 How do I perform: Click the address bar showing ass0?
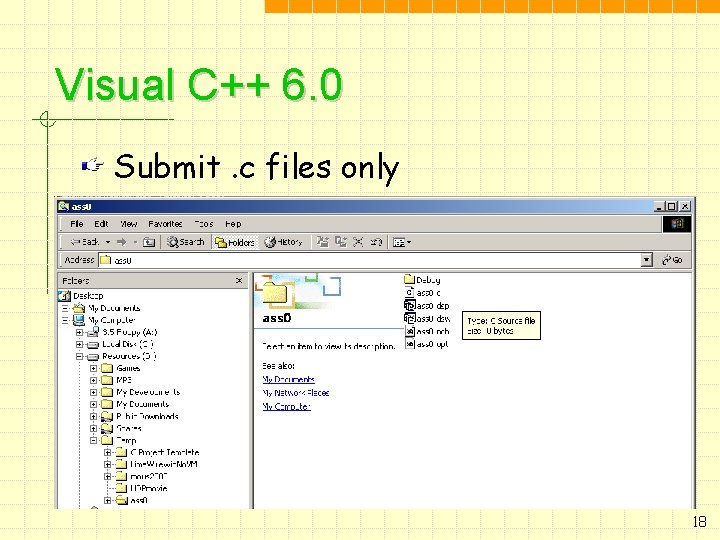click(370, 260)
